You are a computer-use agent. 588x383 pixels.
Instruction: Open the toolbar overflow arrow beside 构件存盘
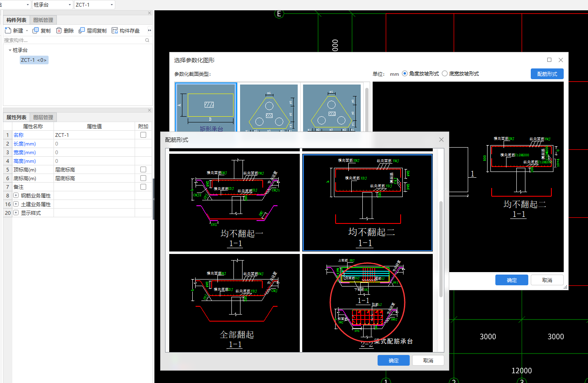coord(149,31)
